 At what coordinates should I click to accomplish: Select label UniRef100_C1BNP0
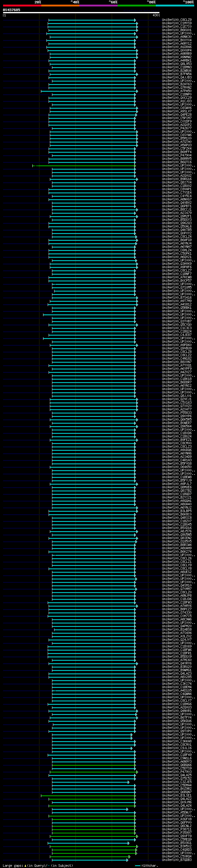coord(177,94)
